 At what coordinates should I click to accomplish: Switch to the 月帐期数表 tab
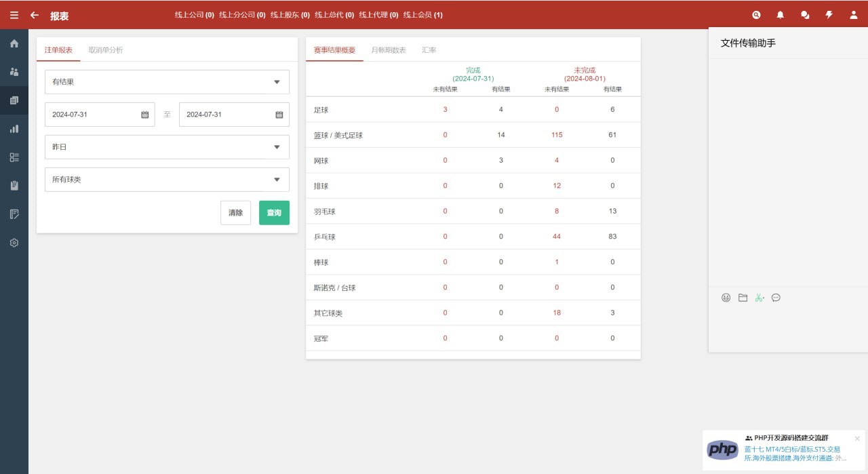click(x=389, y=50)
